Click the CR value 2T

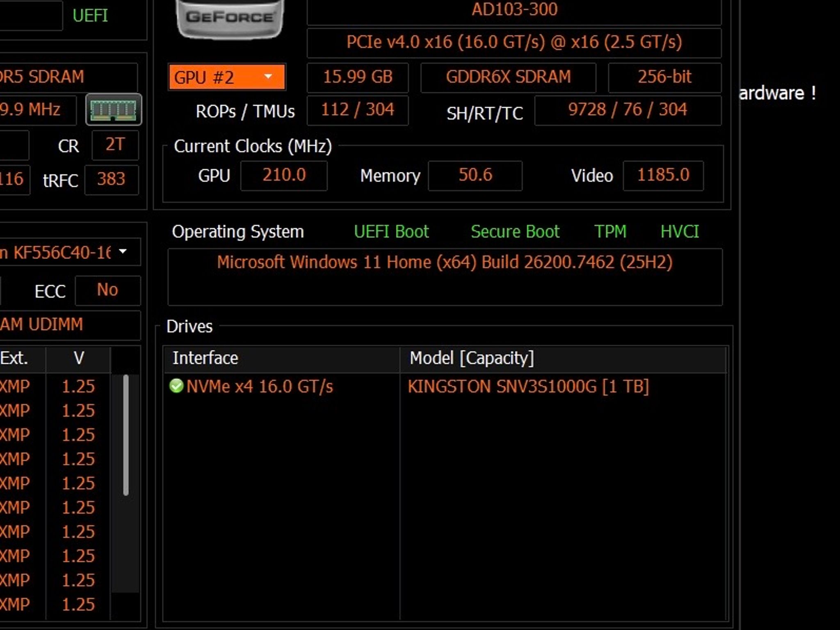[115, 145]
